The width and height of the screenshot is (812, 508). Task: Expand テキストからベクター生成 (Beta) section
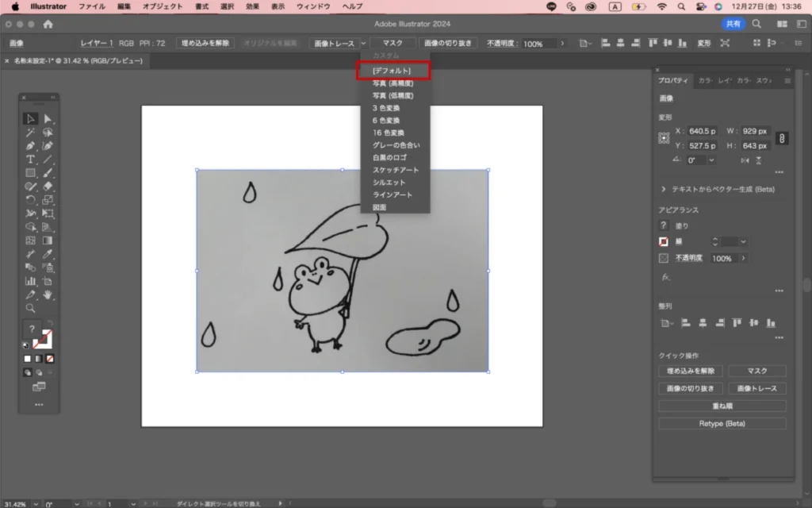(664, 190)
